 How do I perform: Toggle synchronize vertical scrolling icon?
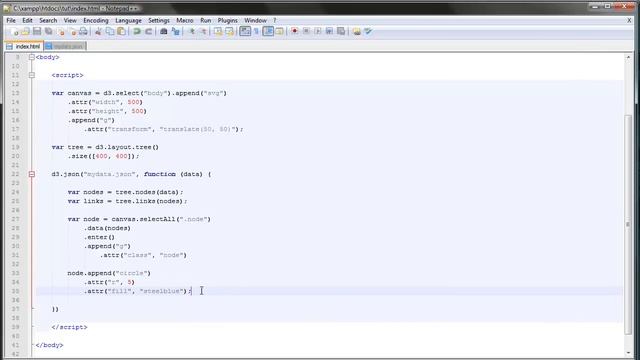(218, 31)
